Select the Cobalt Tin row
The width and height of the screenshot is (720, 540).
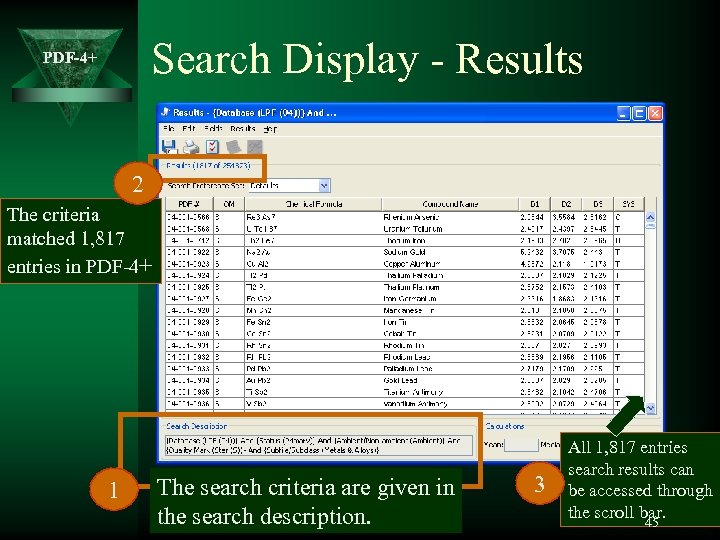pyautogui.click(x=405, y=334)
